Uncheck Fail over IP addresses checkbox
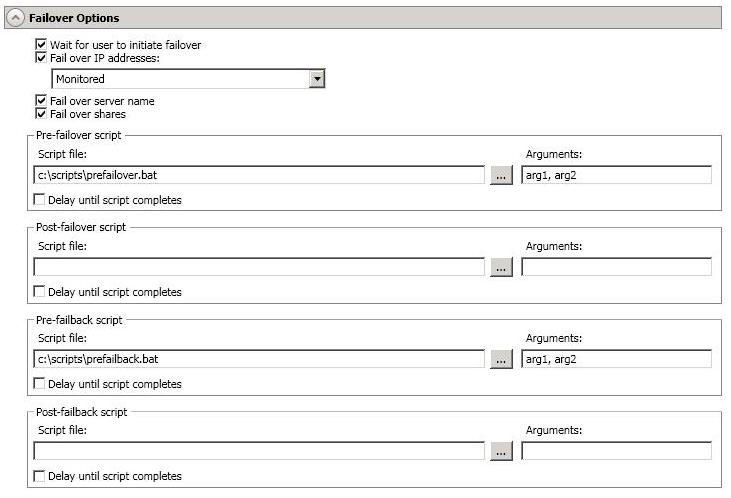 click(41, 57)
